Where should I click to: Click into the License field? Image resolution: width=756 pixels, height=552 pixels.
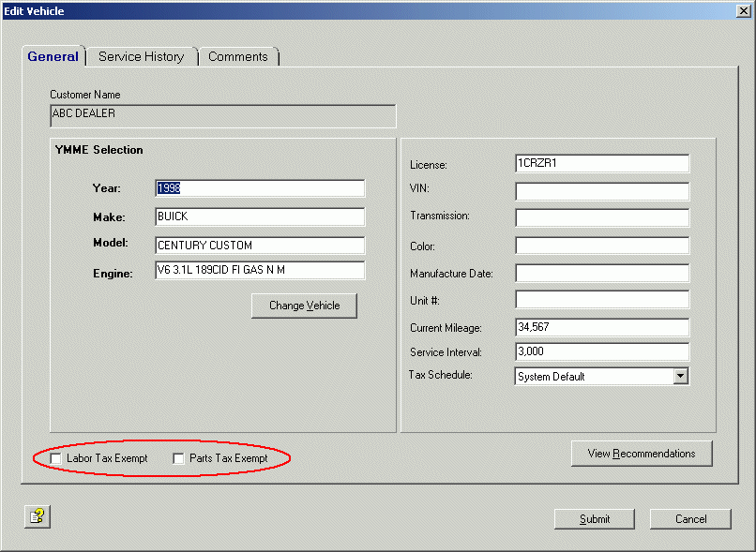[x=601, y=164]
